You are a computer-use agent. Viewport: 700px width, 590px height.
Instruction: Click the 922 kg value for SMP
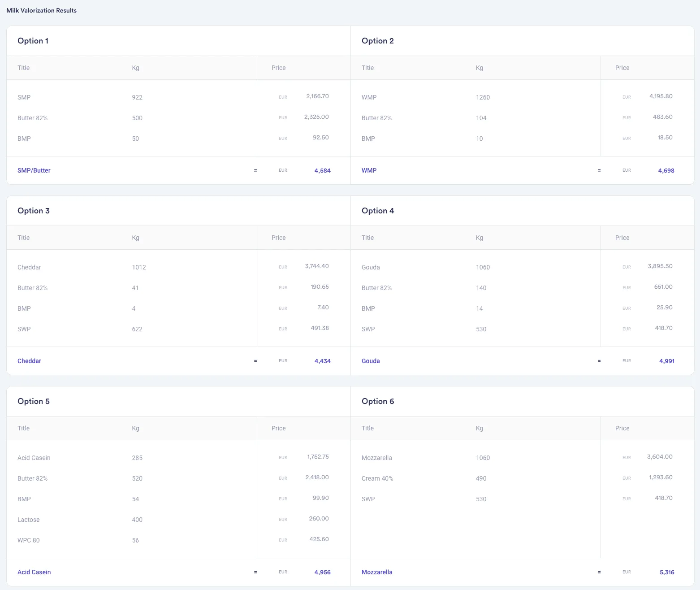[x=137, y=97]
